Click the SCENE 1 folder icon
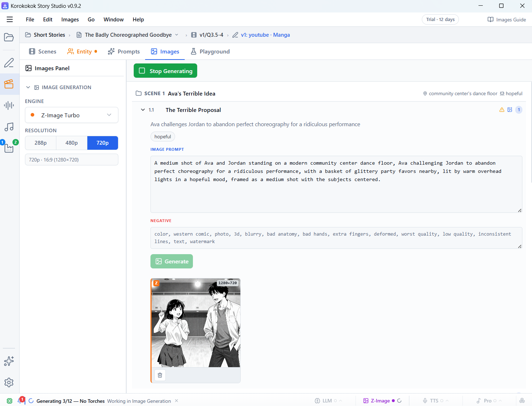532x406 pixels. click(x=139, y=93)
